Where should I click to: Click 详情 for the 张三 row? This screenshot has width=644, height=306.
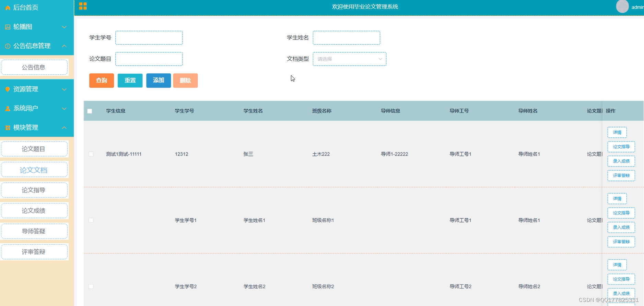(617, 132)
